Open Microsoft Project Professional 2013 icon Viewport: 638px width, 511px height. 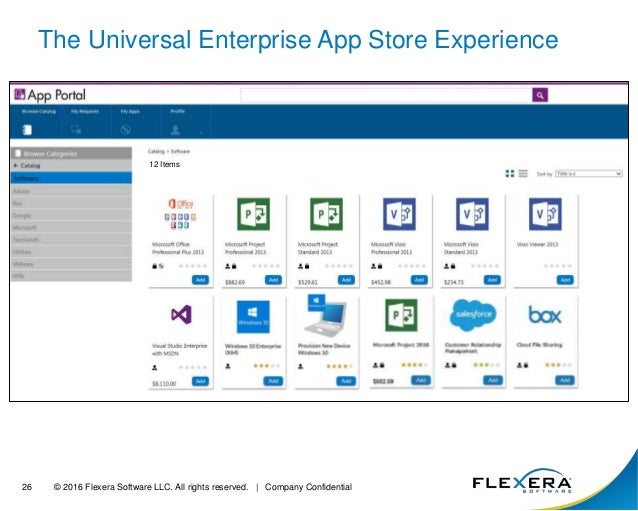(253, 214)
